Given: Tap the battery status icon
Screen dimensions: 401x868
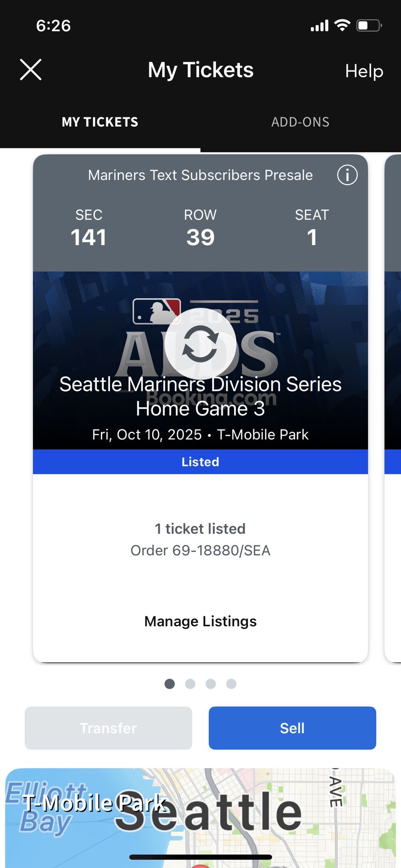Looking at the screenshot, I should pyautogui.click(x=369, y=25).
